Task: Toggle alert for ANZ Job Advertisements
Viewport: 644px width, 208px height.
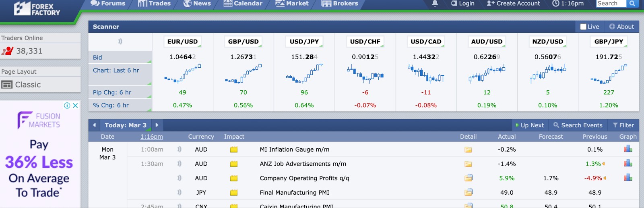Action: (x=180, y=164)
